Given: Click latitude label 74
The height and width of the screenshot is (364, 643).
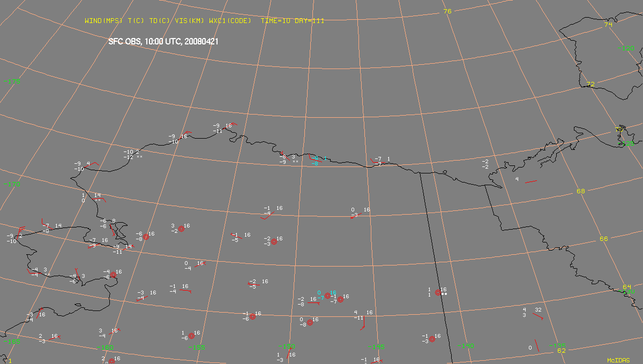Looking at the screenshot, I should 608,25.
